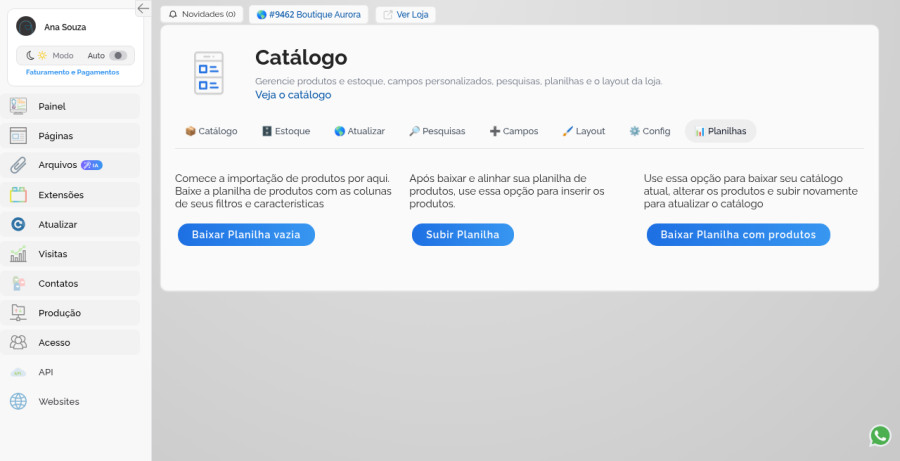The height and width of the screenshot is (461, 900).
Task: Click the Ana Souza user name
Action: [65, 27]
